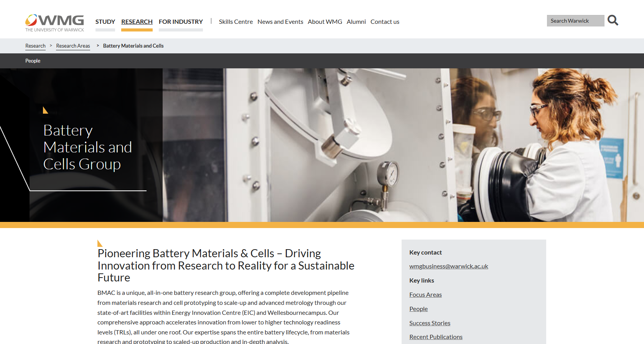Image resolution: width=644 pixels, height=344 pixels.
Task: Navigate to Research breadcrumb link
Action: click(35, 46)
